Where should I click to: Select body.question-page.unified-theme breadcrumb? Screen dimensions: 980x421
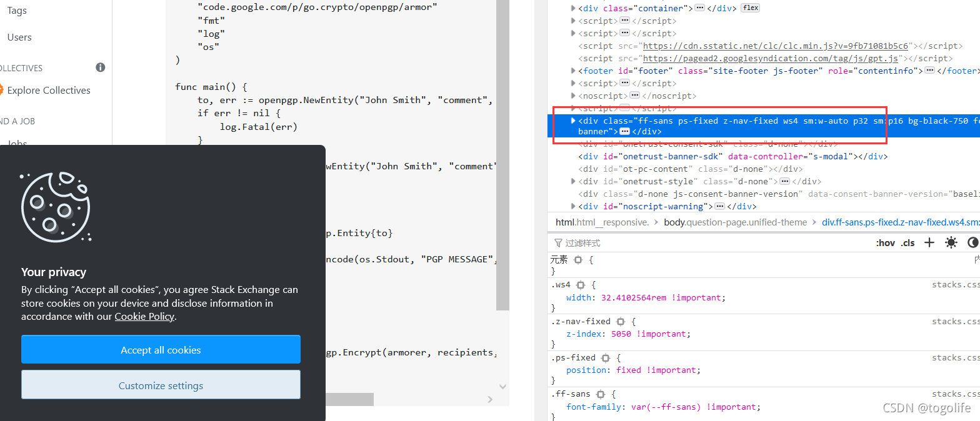(x=736, y=222)
